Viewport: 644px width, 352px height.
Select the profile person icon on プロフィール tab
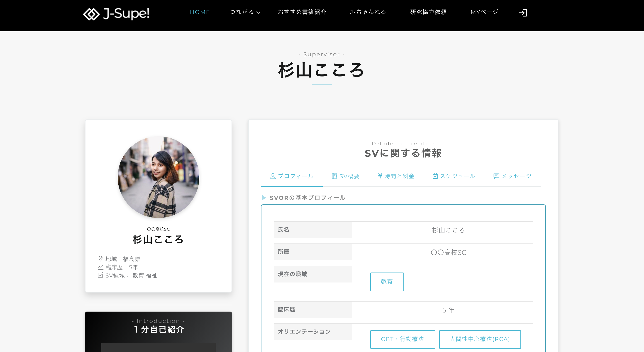pyautogui.click(x=273, y=176)
